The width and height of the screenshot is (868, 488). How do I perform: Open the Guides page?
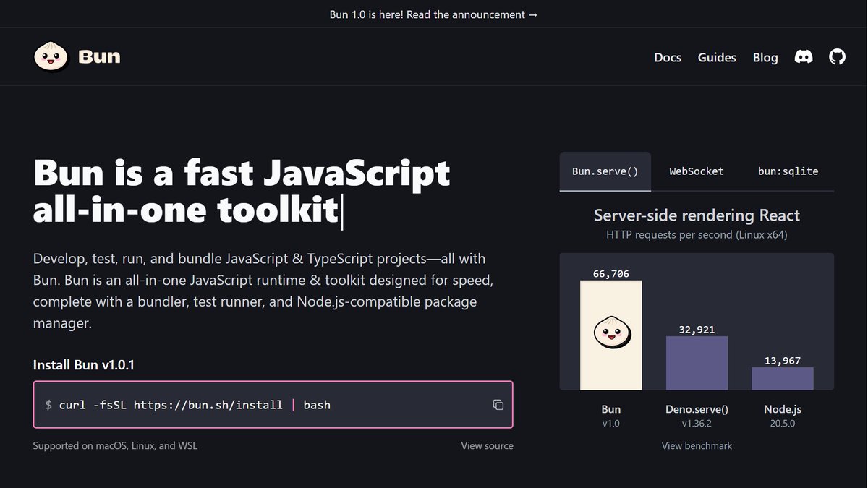(x=717, y=57)
